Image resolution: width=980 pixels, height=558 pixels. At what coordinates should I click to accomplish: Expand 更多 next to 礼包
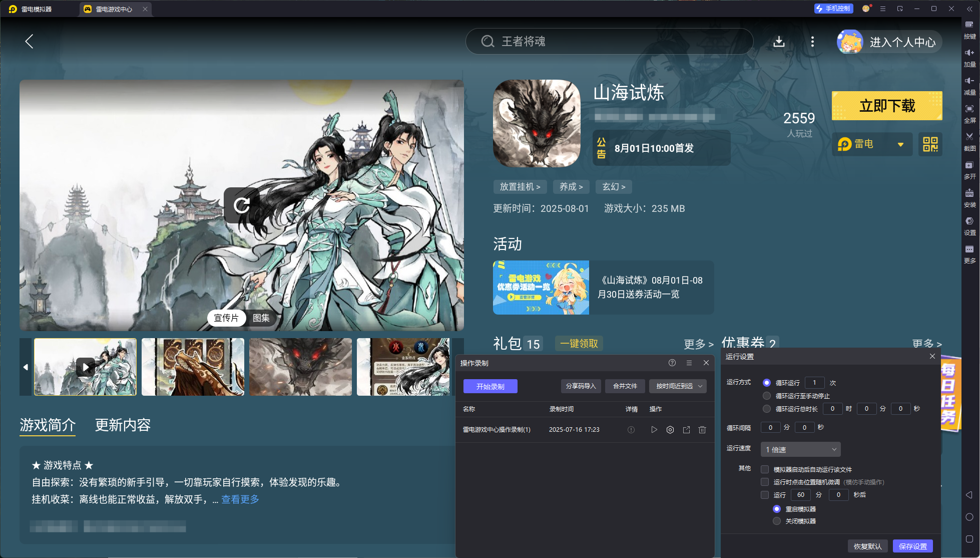point(699,344)
